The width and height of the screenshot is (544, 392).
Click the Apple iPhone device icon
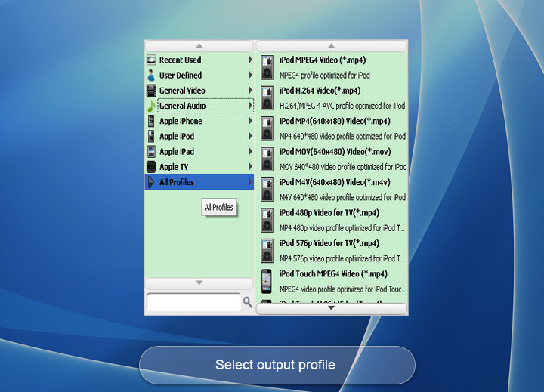(151, 121)
